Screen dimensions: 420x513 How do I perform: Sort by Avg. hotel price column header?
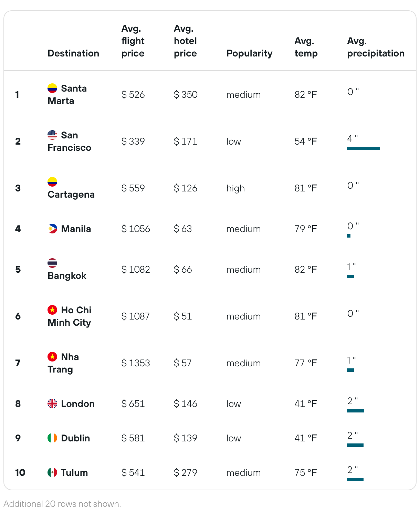click(x=185, y=41)
